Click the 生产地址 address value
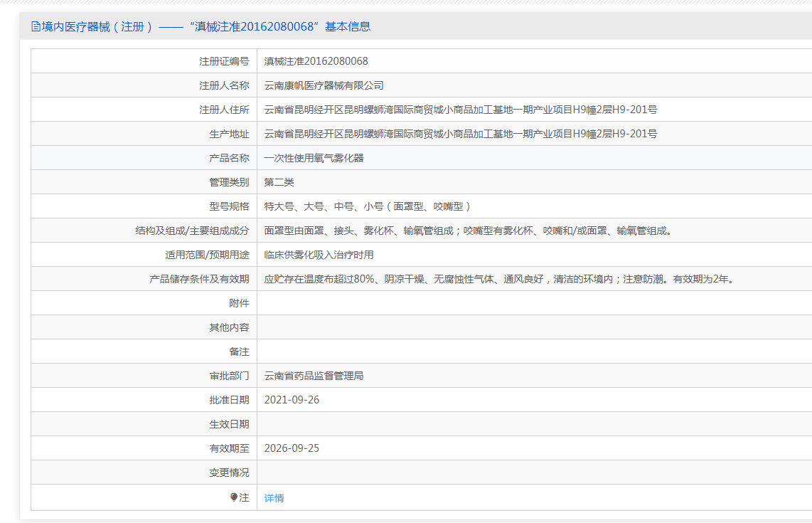 [x=460, y=134]
